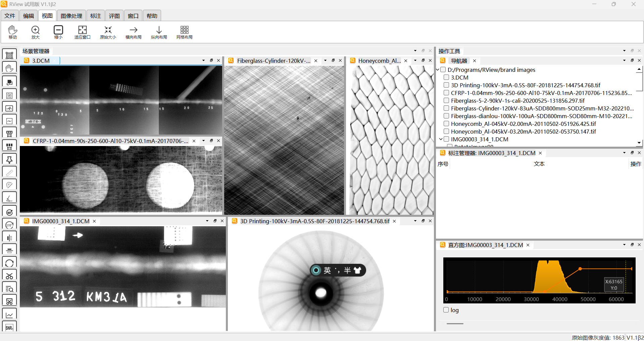Viewport: 644px width, 341px height.
Task: Collapse the IMG00003_314_1.DCM tree node
Action: [x=441, y=139]
